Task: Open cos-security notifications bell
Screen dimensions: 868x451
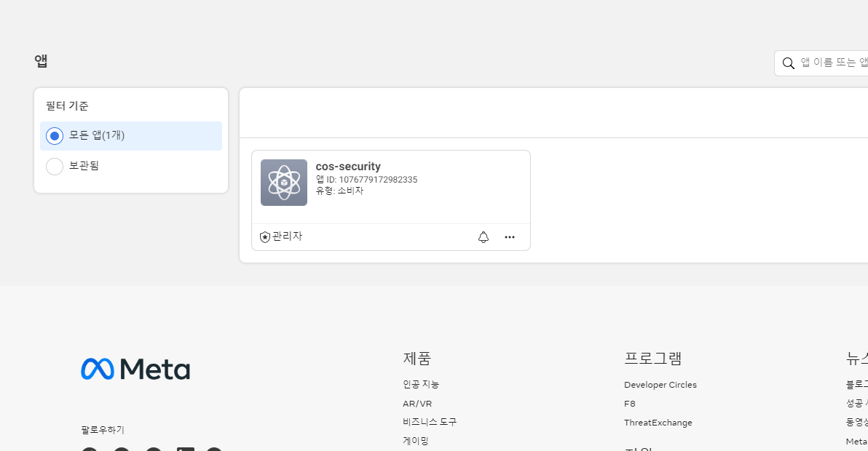Action: coord(484,237)
